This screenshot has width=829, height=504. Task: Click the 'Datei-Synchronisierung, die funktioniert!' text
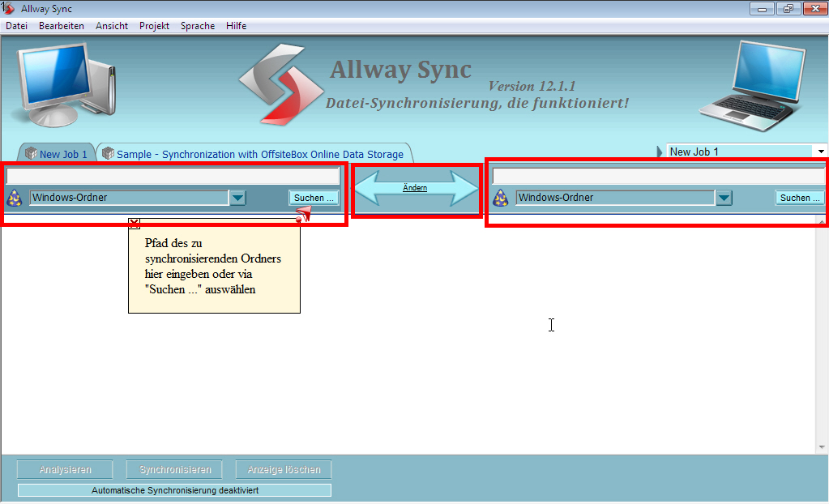[x=477, y=103]
